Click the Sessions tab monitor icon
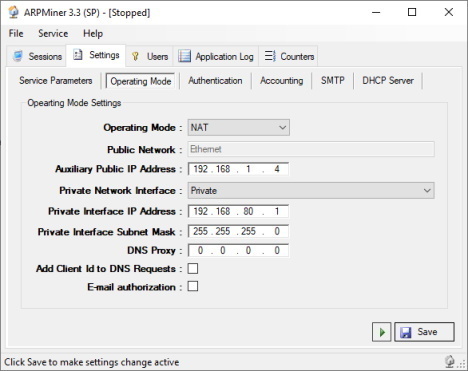The image size is (468, 371). pos(18,56)
